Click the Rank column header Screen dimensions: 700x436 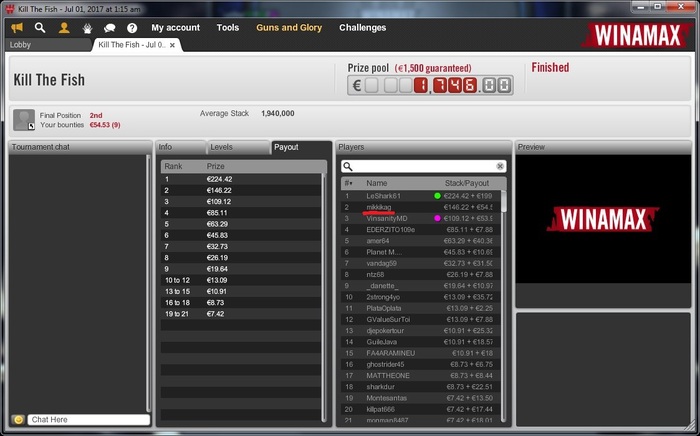(173, 166)
